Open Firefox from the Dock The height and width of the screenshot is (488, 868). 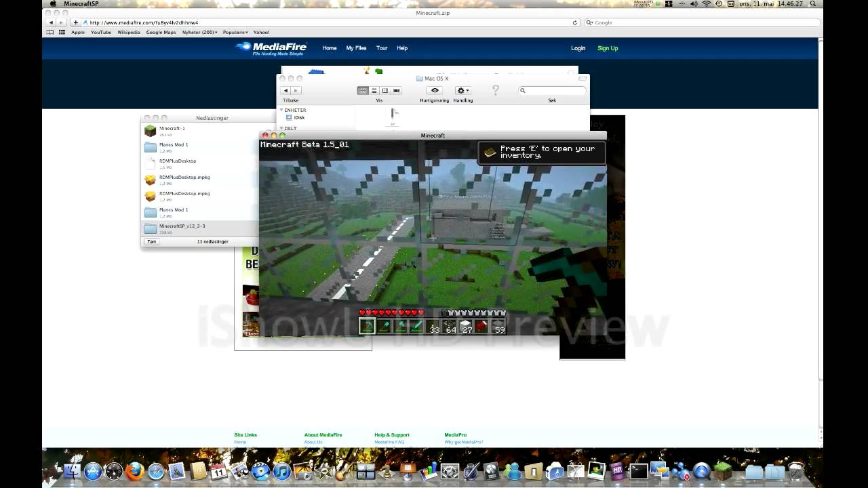135,470
